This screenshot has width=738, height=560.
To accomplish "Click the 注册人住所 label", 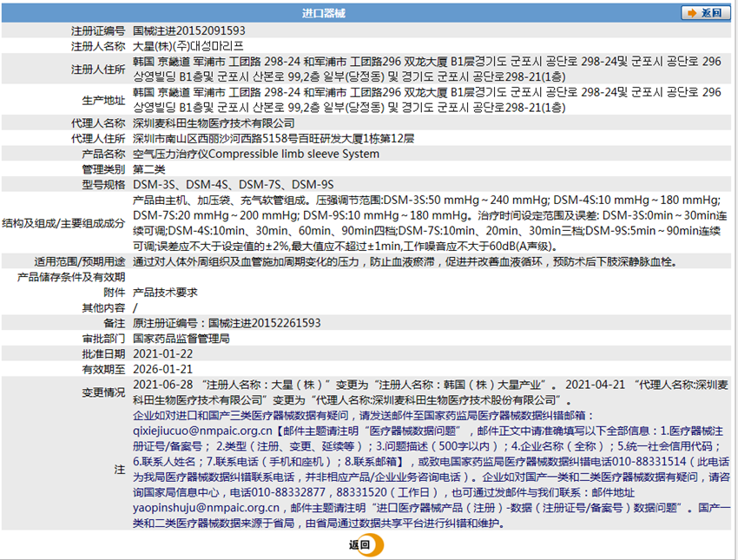I will tap(98, 69).
